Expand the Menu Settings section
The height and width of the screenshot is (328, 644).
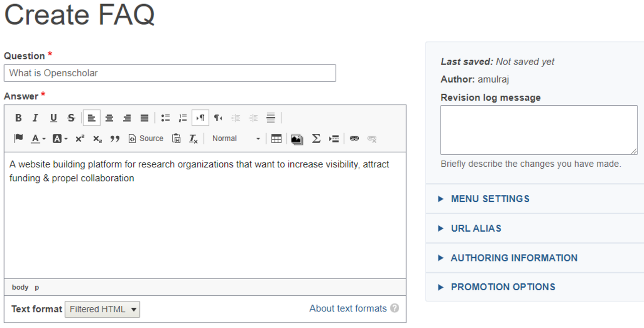click(490, 199)
